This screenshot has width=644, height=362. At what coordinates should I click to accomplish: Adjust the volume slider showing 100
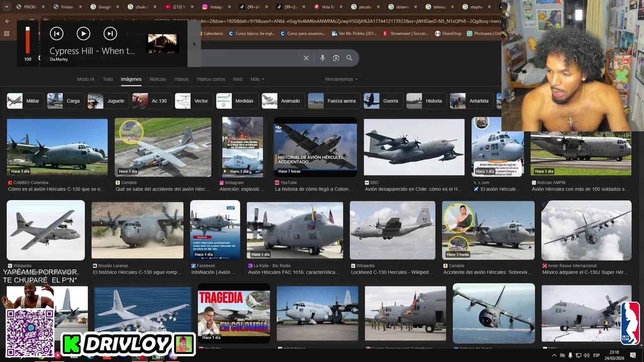(x=28, y=40)
